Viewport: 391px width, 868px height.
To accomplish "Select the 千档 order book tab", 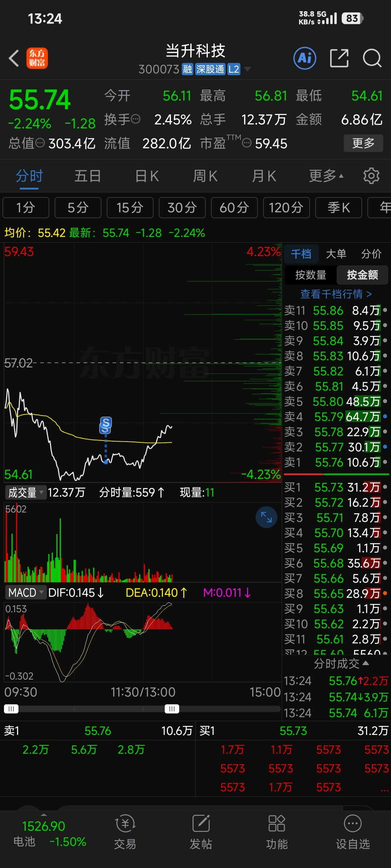I will (301, 254).
